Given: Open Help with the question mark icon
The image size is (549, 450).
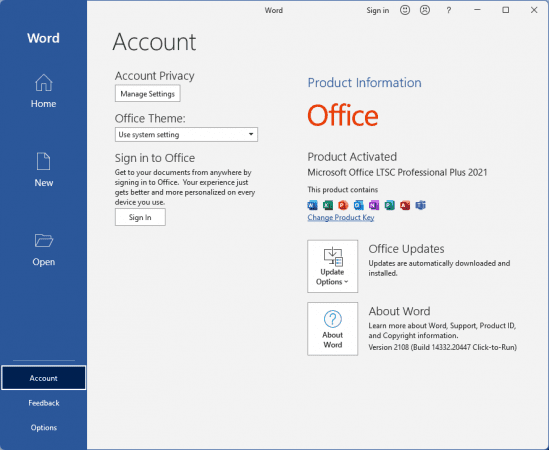Looking at the screenshot, I should coord(448,10).
